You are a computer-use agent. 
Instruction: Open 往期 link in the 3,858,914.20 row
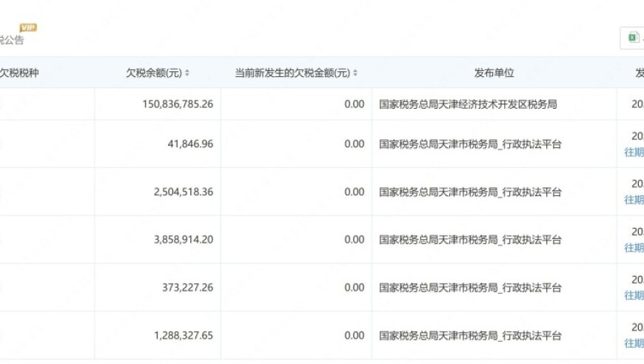point(634,249)
